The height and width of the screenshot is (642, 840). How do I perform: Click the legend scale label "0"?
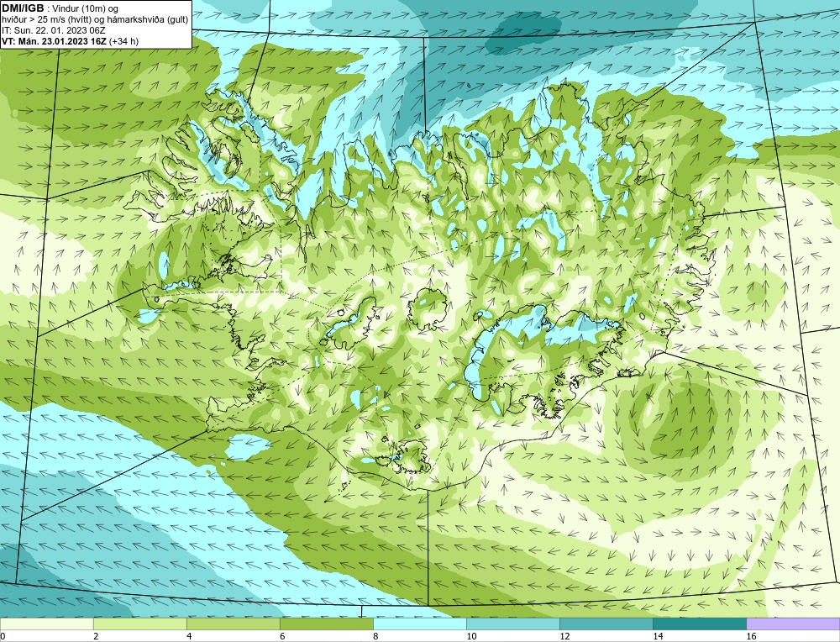pyautogui.click(x=3, y=636)
